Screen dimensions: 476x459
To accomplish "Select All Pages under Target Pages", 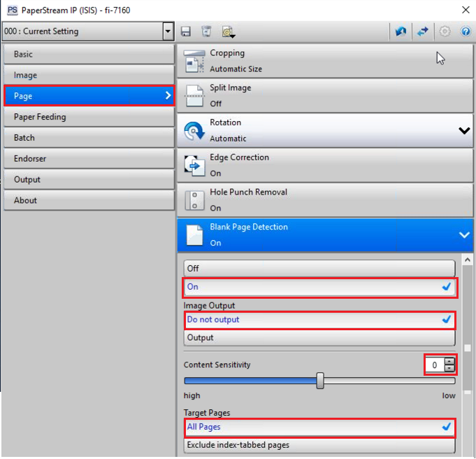I will (319, 427).
